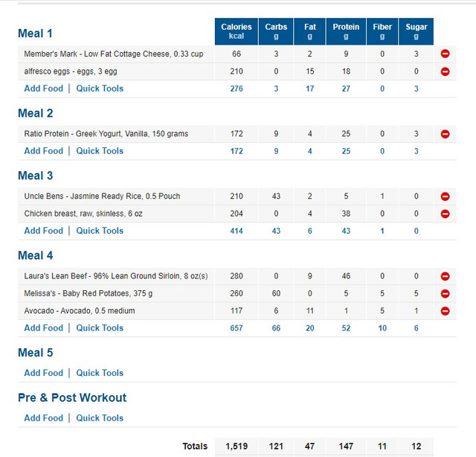Viewport: 476px width, 457px height.
Task: Delete Uncle Bens Jasmine Ready Rice
Action: tap(445, 196)
